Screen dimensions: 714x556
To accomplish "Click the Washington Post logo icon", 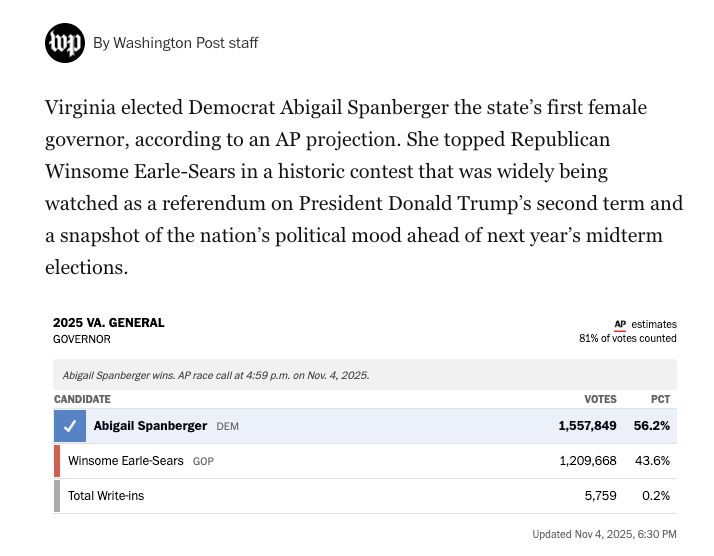I will coord(65,43).
